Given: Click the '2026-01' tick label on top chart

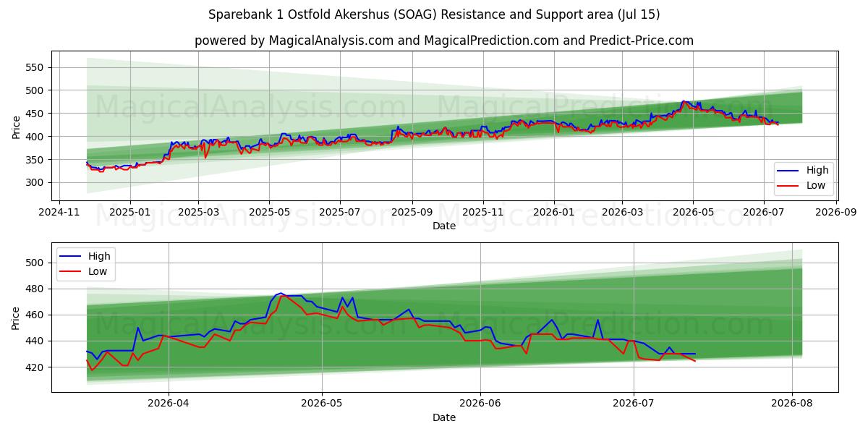Looking at the screenshot, I should (554, 213).
